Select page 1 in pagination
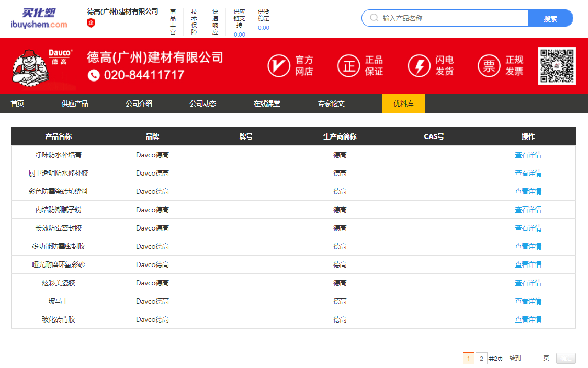This screenshot has width=588, height=368. tap(469, 359)
